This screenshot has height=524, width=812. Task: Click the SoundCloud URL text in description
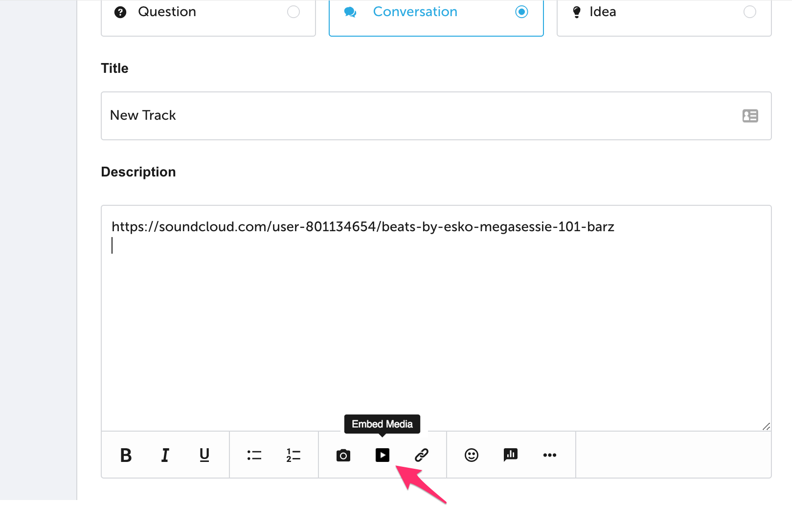pyautogui.click(x=363, y=227)
